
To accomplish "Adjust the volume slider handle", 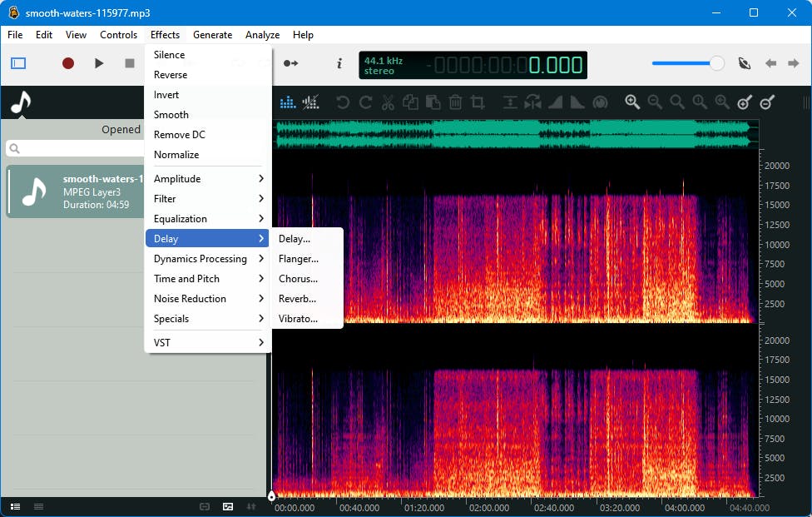I will [716, 63].
